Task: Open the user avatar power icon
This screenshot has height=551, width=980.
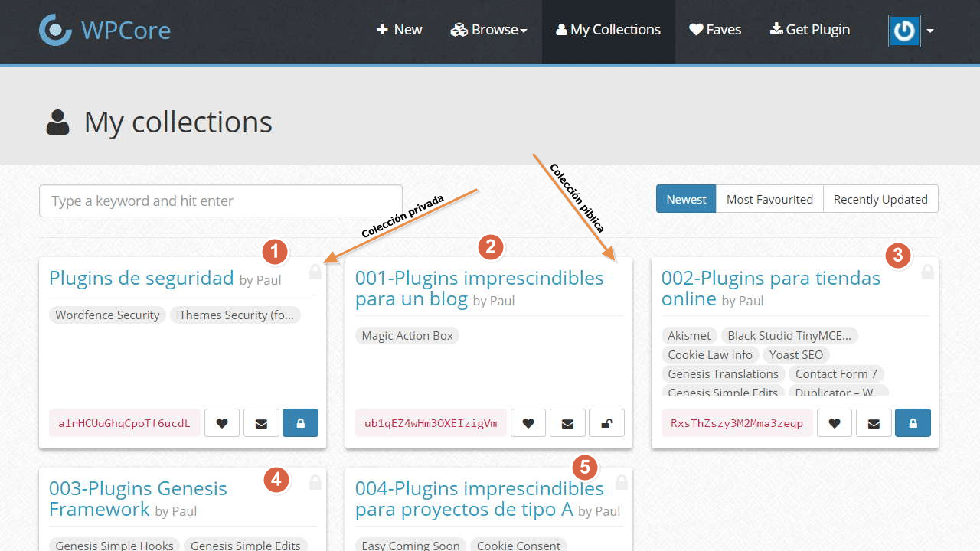Action: tap(904, 31)
